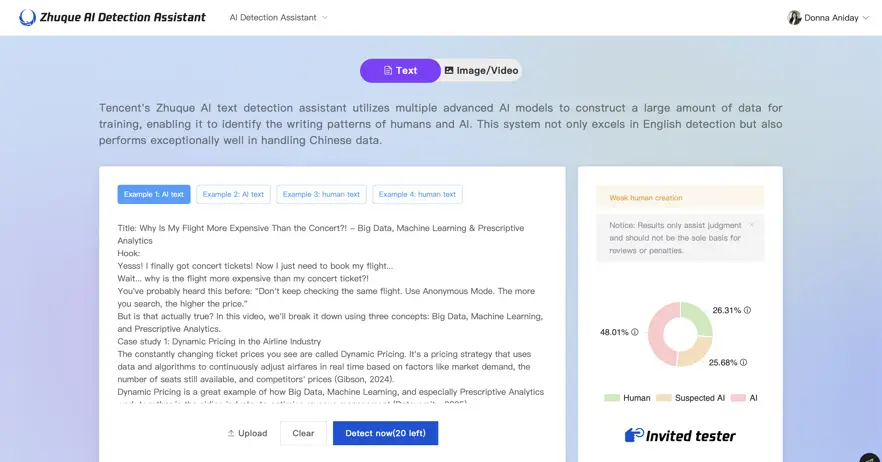Expand the AI Detection Assistant dropdown
The image size is (882, 462).
coord(278,17)
